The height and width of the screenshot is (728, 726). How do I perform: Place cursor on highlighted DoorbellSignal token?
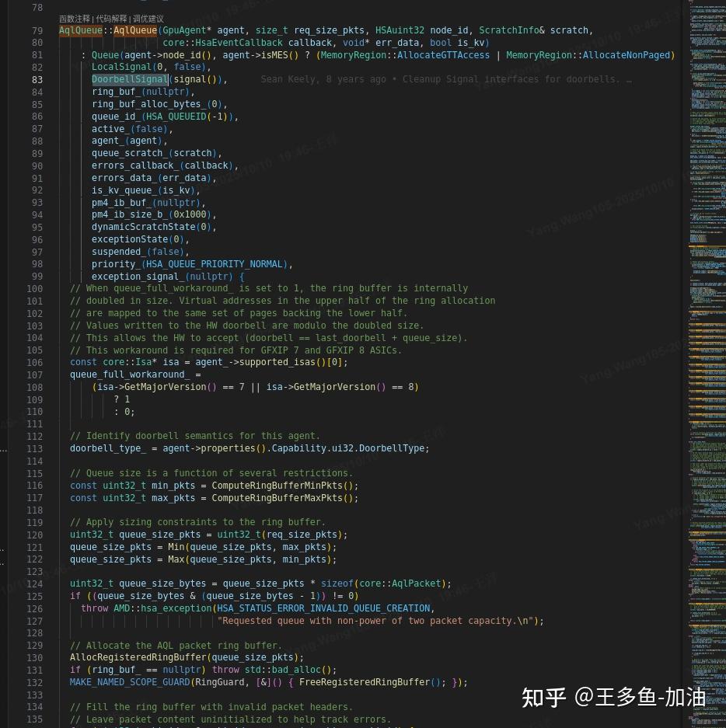[x=130, y=79]
